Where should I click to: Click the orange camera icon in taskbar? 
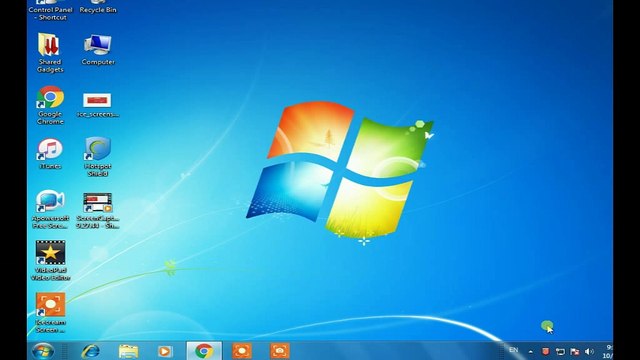[280, 351]
